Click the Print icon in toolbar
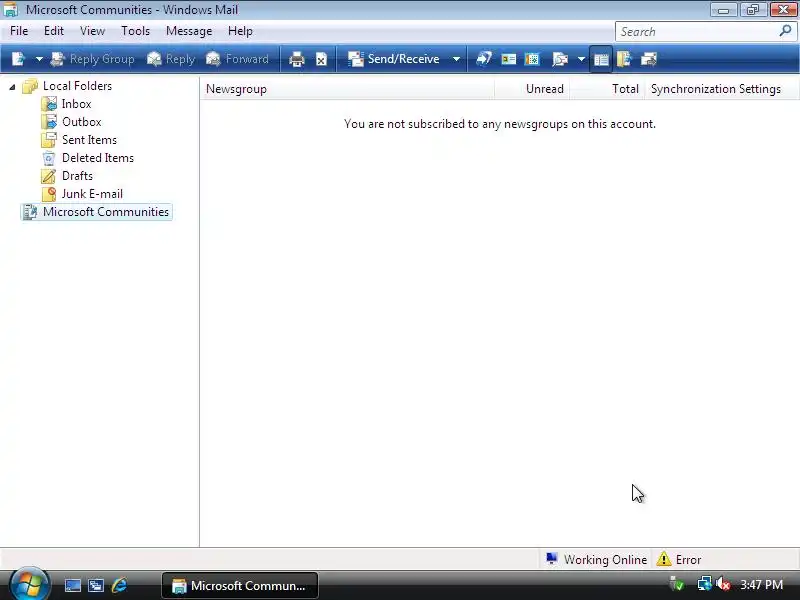Screen dimensions: 800x600 (296, 59)
